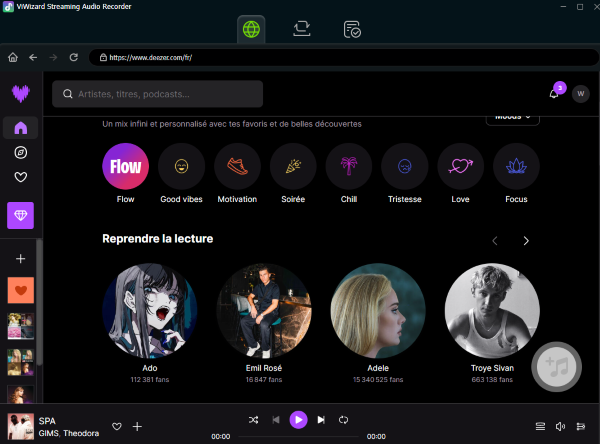The image size is (600, 444).
Task: Click the search field Artistes, titres, podcasts
Action: [158, 94]
